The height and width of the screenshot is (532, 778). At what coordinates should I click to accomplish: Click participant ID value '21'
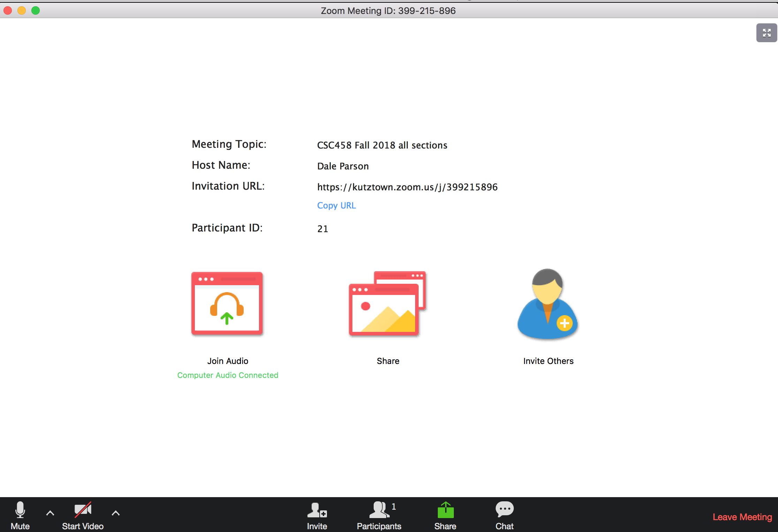[x=322, y=229]
